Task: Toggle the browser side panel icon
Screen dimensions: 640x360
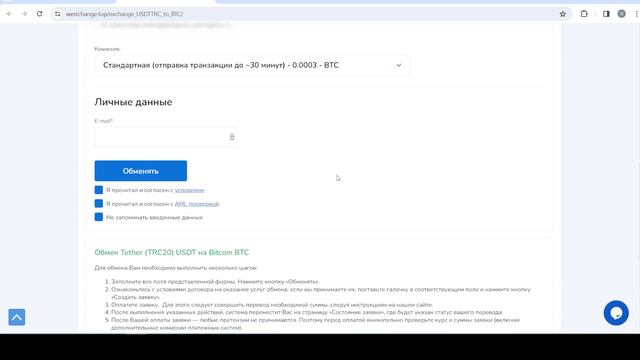Action: [x=606, y=14]
